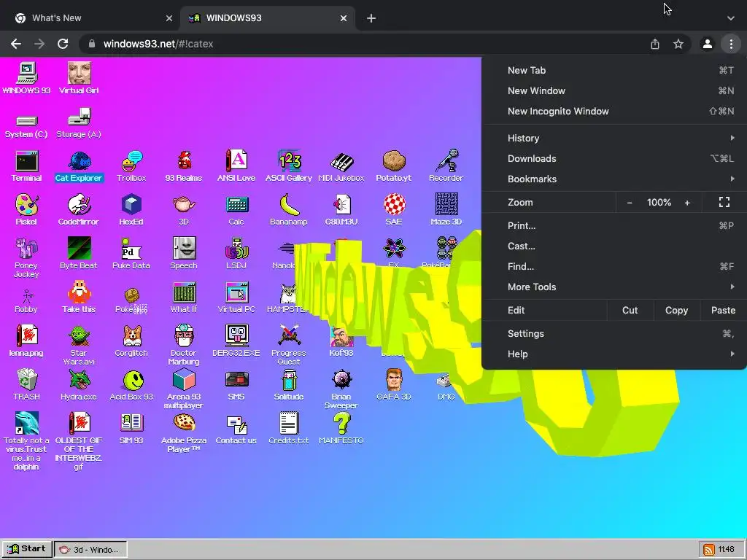Select New Incognito Window menu item
Screen dimensions: 747x560
(x=614, y=111)
